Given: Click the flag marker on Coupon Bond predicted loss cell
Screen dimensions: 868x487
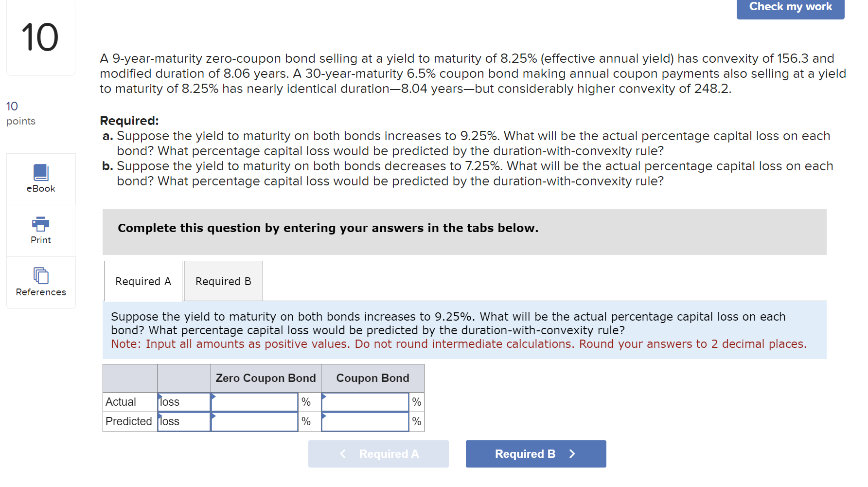Looking at the screenshot, I should [x=323, y=415].
